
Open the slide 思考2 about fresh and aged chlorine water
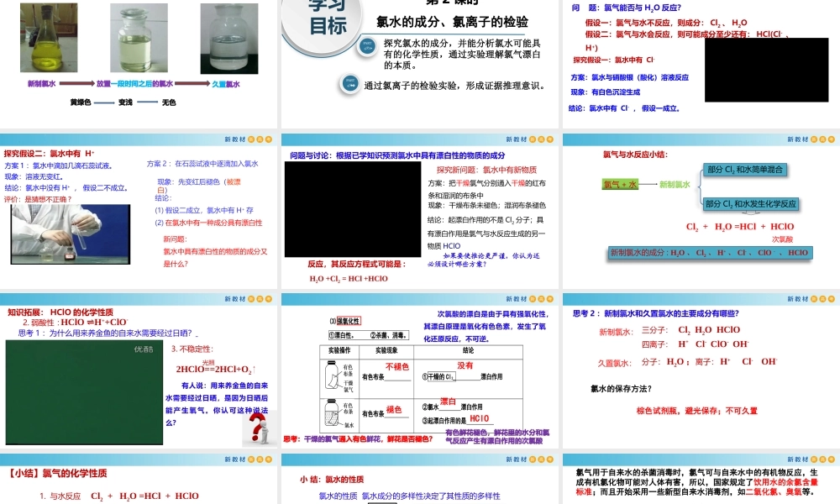click(701, 371)
